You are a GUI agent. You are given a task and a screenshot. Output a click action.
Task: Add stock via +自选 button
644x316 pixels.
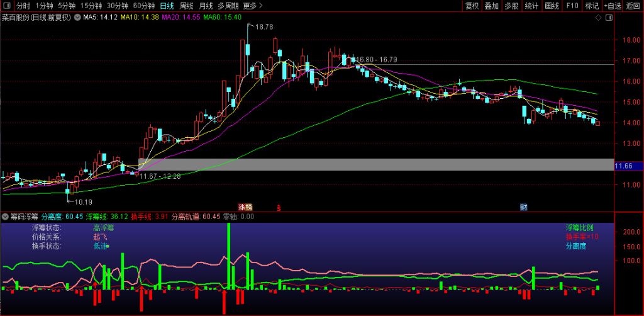[612, 6]
